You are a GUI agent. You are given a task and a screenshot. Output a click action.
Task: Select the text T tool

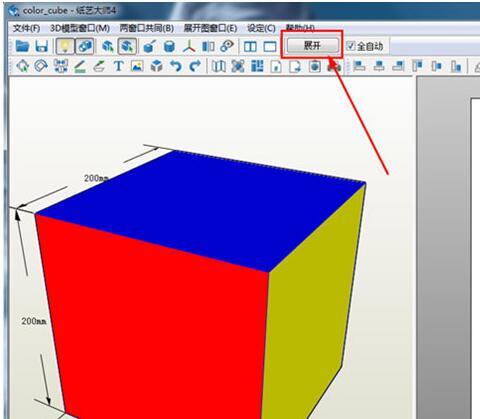(x=118, y=66)
